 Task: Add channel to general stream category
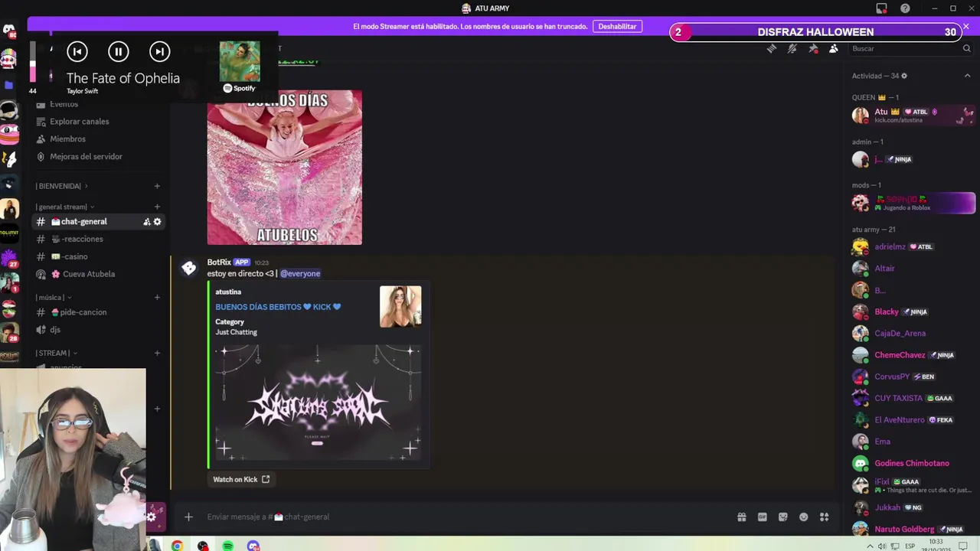click(x=157, y=207)
